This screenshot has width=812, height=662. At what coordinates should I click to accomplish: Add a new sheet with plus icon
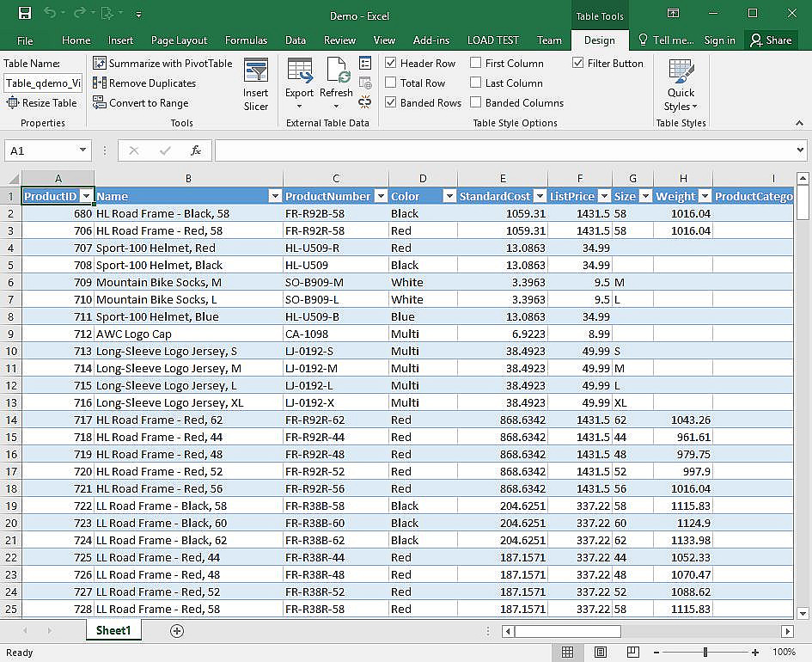point(177,631)
